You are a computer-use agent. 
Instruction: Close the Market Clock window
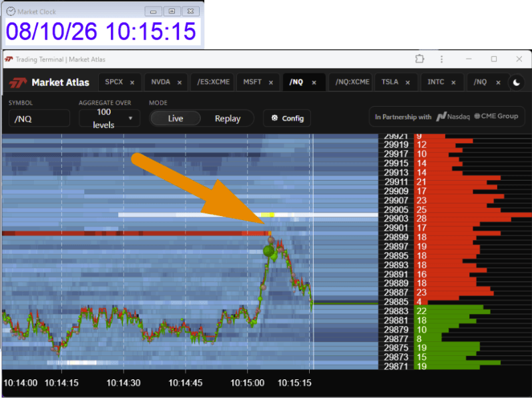(x=190, y=11)
